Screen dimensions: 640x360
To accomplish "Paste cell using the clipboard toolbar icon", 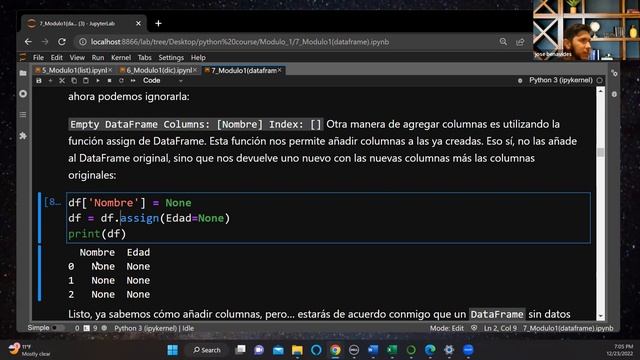I will pyautogui.click(x=86, y=81).
